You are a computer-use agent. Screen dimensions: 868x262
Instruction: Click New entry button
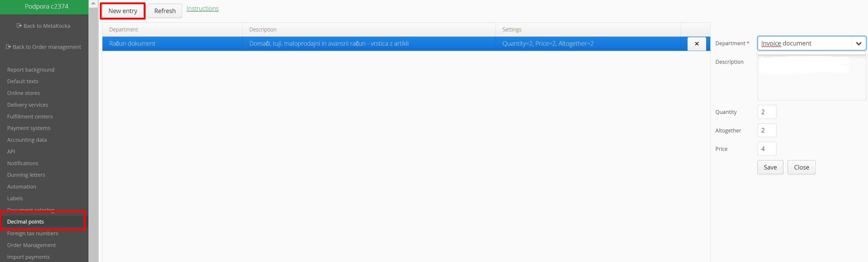pos(123,11)
